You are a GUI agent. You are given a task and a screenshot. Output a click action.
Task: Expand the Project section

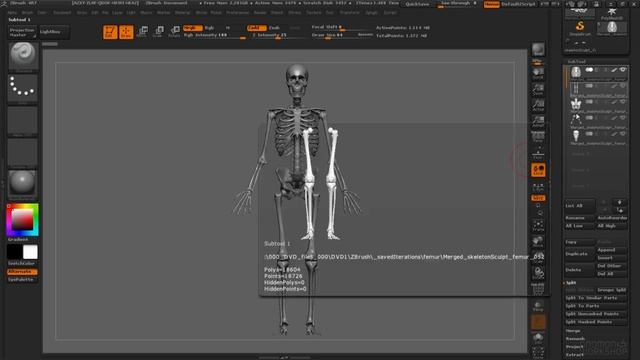(x=574, y=347)
